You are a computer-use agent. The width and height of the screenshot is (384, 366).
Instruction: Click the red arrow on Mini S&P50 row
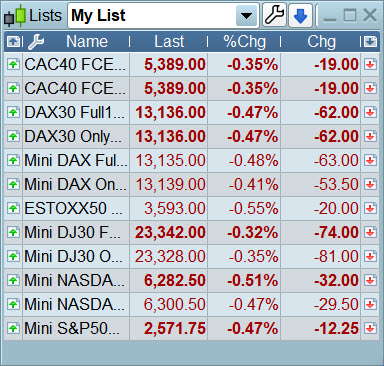click(370, 328)
